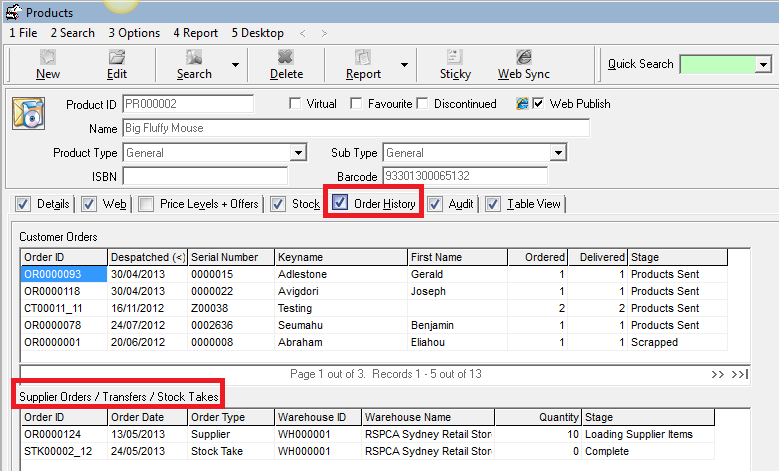Click the Edit button label
779x471 pixels.
click(x=117, y=74)
